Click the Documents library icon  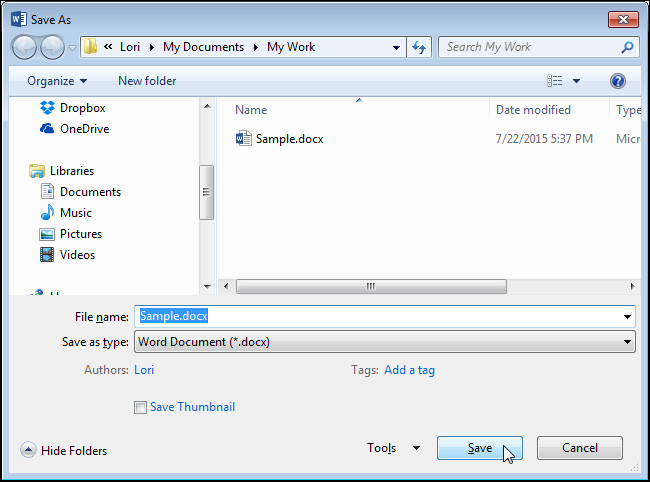click(47, 191)
